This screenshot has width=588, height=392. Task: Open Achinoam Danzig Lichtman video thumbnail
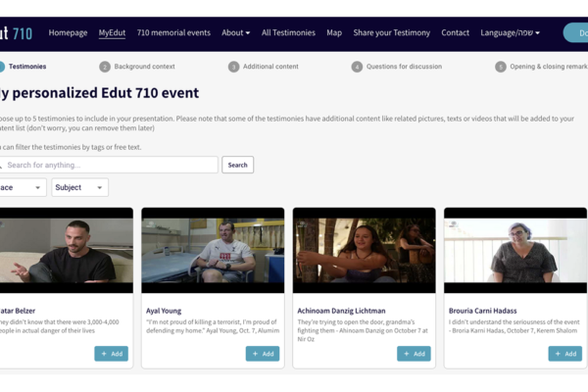click(365, 250)
